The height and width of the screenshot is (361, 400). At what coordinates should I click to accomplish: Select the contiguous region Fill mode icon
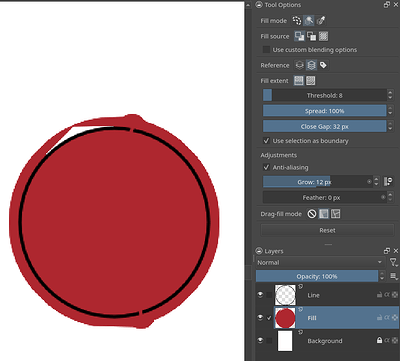[x=309, y=21]
